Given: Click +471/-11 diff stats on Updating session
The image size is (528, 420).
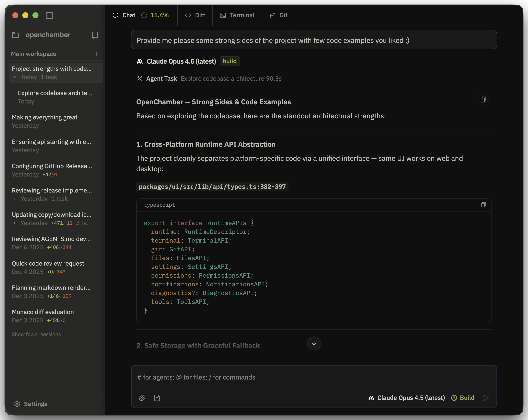Looking at the screenshot, I should (x=62, y=223).
